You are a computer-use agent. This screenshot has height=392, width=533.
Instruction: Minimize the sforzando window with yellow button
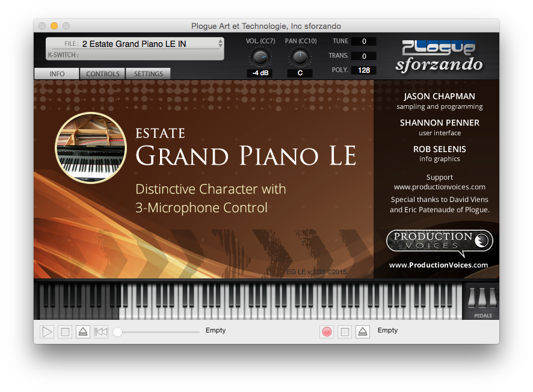pos(54,26)
